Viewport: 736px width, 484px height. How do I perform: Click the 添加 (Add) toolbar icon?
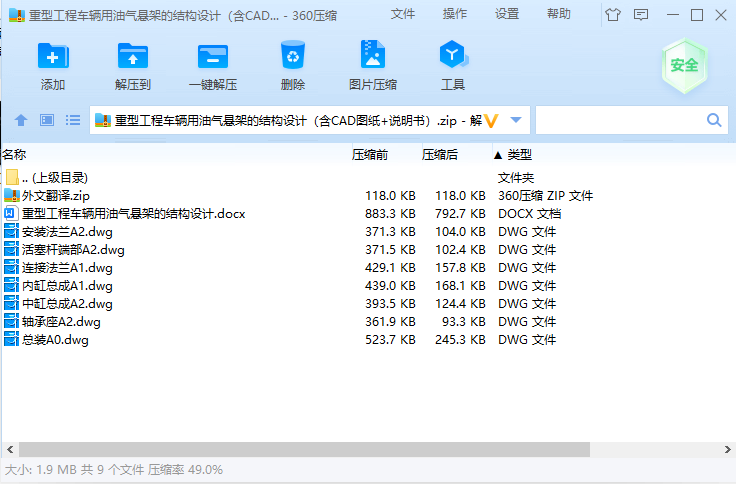[53, 56]
